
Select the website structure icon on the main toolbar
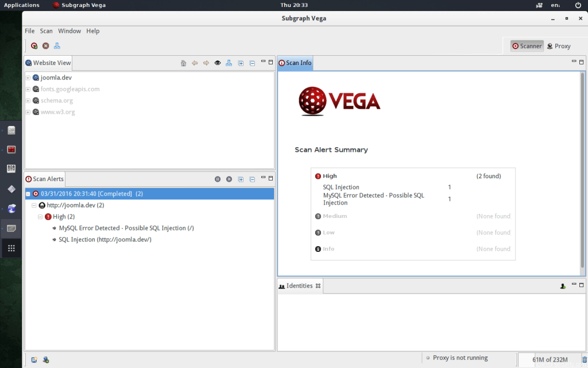pos(56,45)
